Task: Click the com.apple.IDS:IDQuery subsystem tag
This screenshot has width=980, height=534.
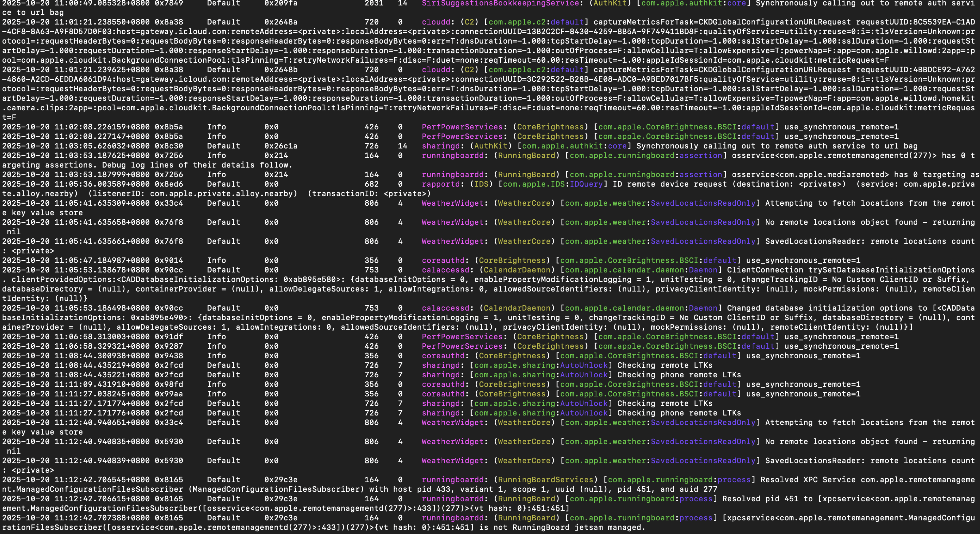Action: tap(553, 184)
